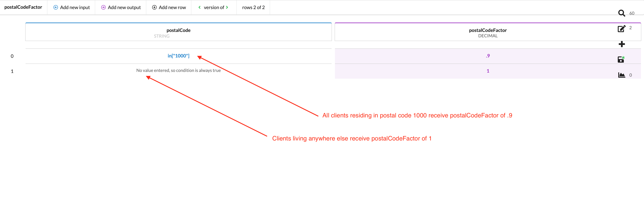Click the edit pencil icon
644x202 pixels.
(621, 29)
